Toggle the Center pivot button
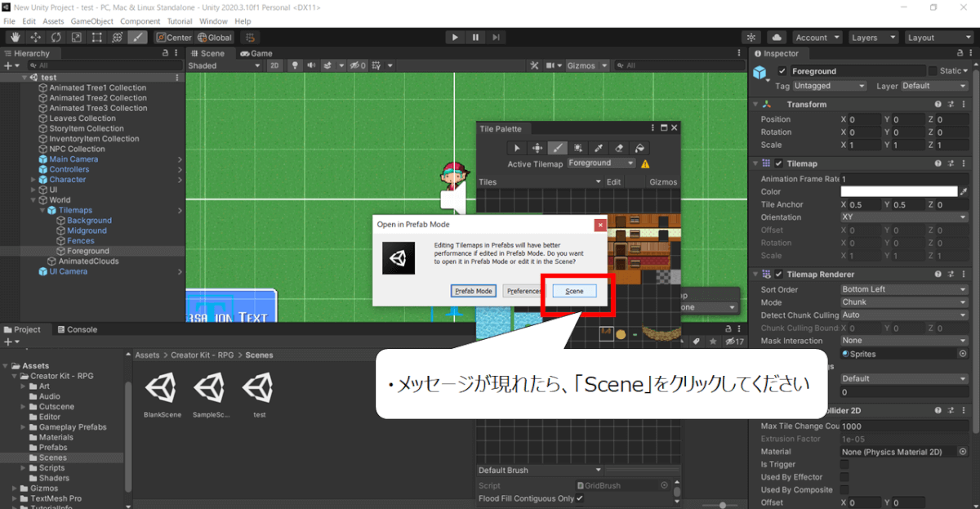980x509 pixels. 174,38
